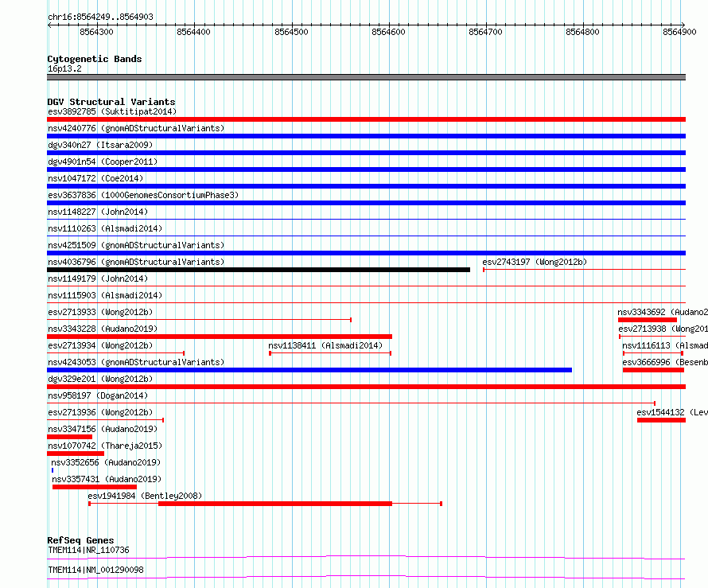Click the Cytogenetic Bands track heading
Screen dimensions: 708x588
coord(95,59)
